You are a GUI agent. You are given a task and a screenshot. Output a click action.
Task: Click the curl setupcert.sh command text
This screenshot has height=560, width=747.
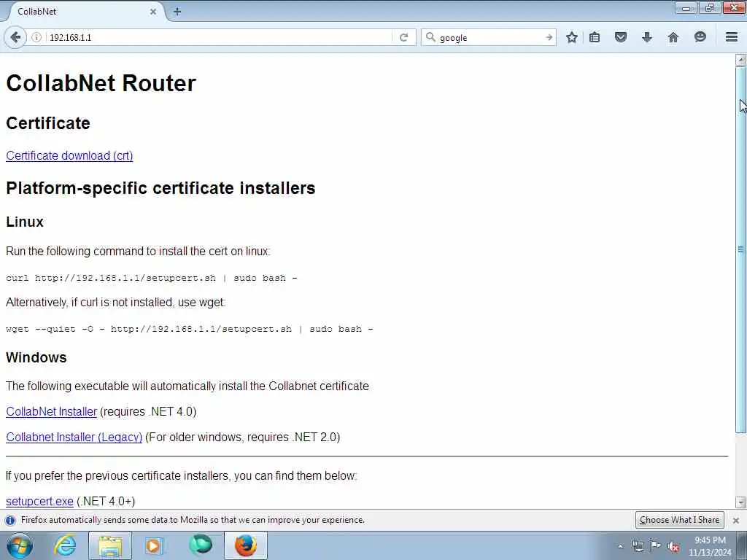pos(152,278)
